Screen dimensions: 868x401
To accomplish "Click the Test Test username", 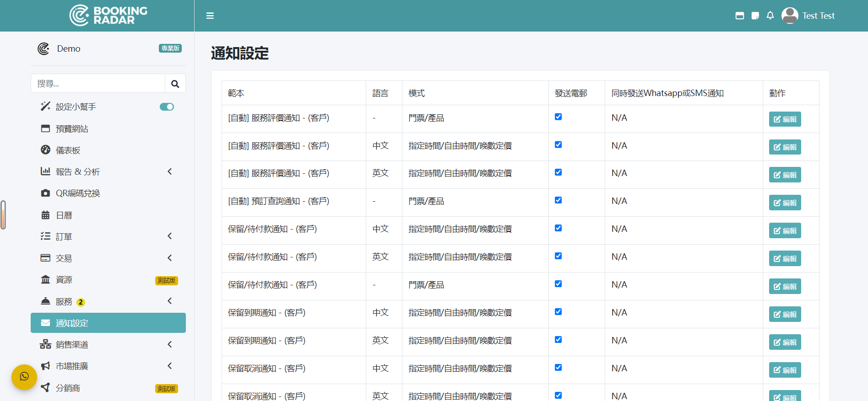I will [x=819, y=16].
